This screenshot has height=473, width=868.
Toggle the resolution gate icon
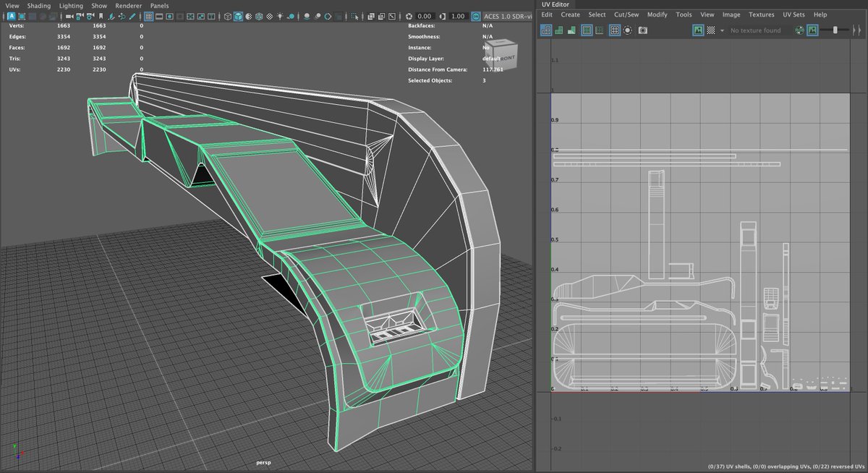(x=169, y=16)
